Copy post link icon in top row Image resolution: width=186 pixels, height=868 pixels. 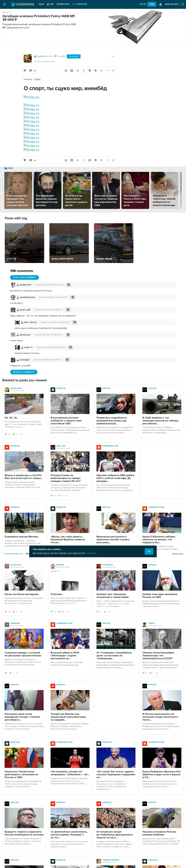pyautogui.click(x=113, y=70)
